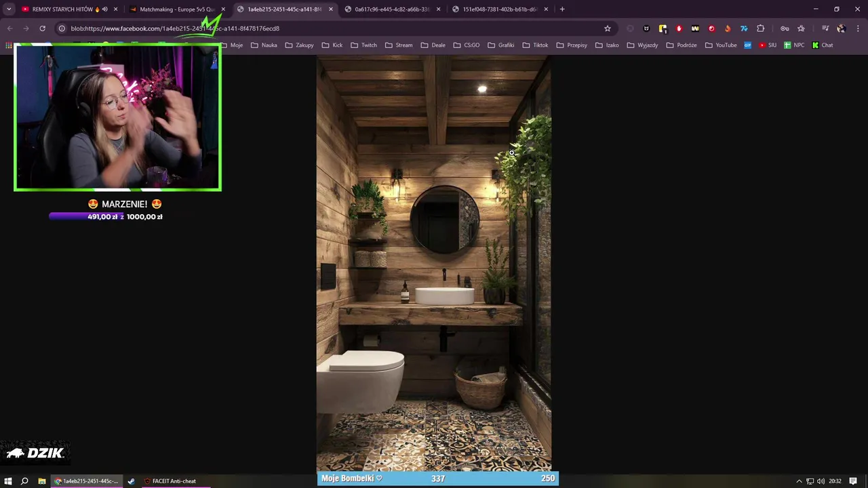Open the YouTube bookmarks folder
This screenshot has height=488, width=868.
pyautogui.click(x=721, y=45)
